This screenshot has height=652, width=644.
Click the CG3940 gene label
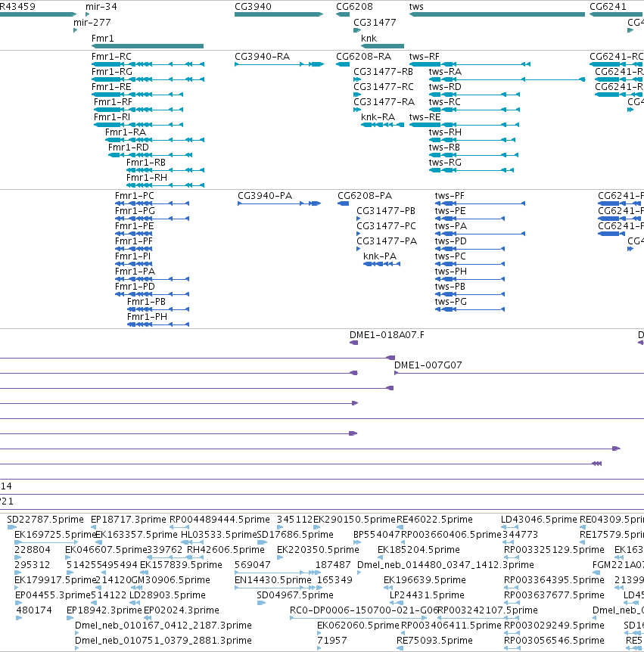(x=253, y=7)
